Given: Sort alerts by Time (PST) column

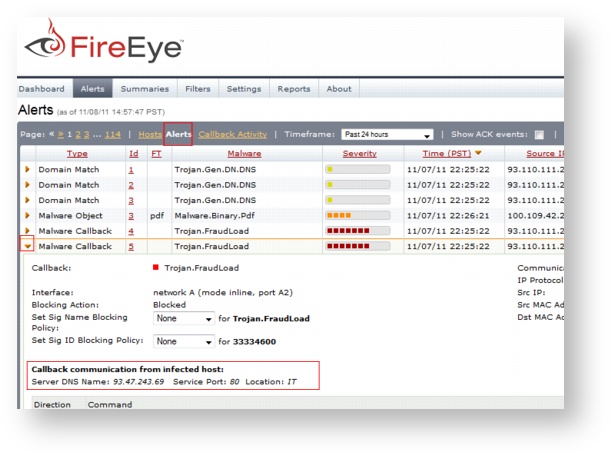Looking at the screenshot, I should pyautogui.click(x=447, y=153).
